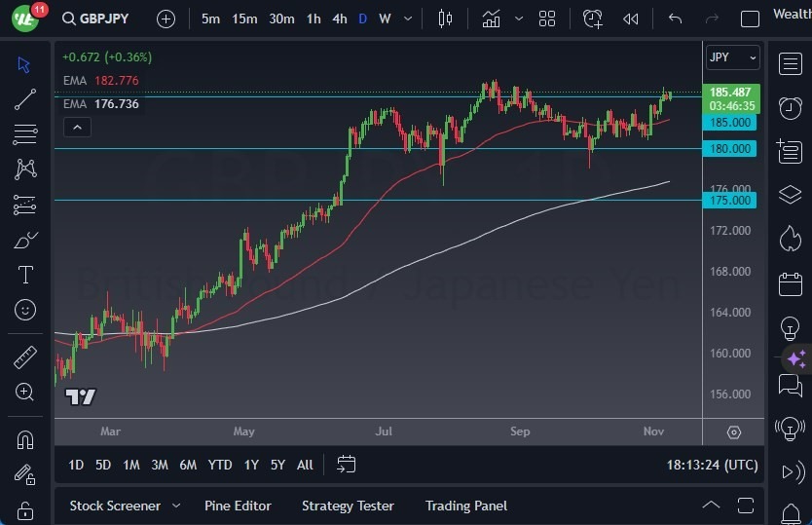Viewport: 812px width, 525px height.
Task: Open the object tree layers panel
Action: (791, 195)
